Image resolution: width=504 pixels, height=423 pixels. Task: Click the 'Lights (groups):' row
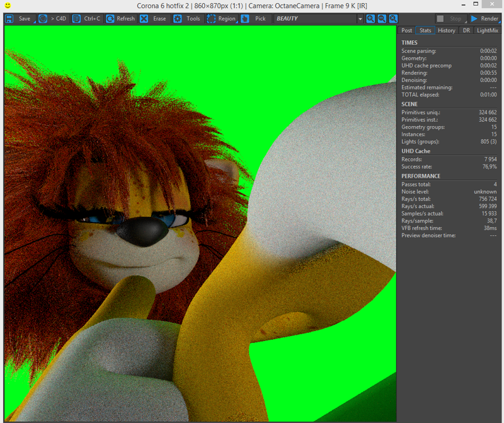(x=449, y=142)
